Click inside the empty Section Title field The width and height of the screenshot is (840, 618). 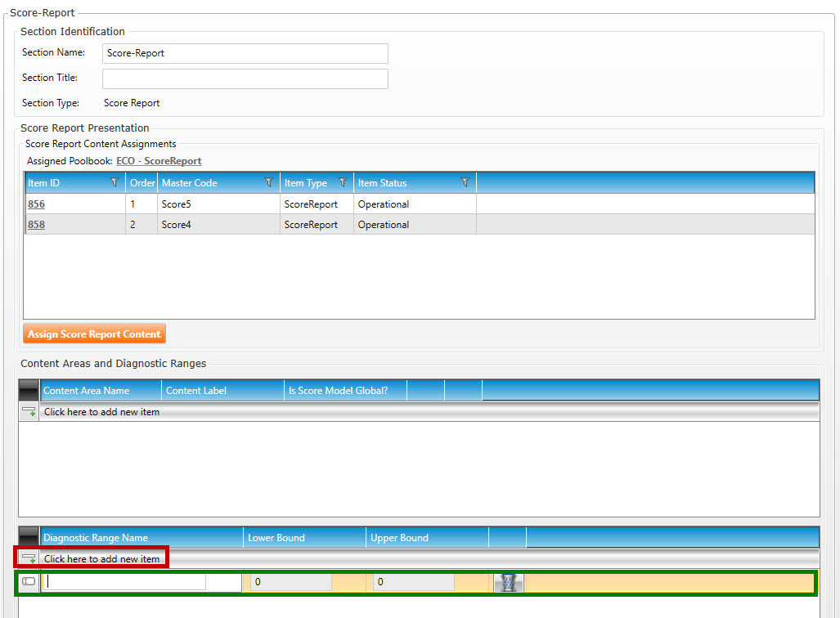point(245,78)
